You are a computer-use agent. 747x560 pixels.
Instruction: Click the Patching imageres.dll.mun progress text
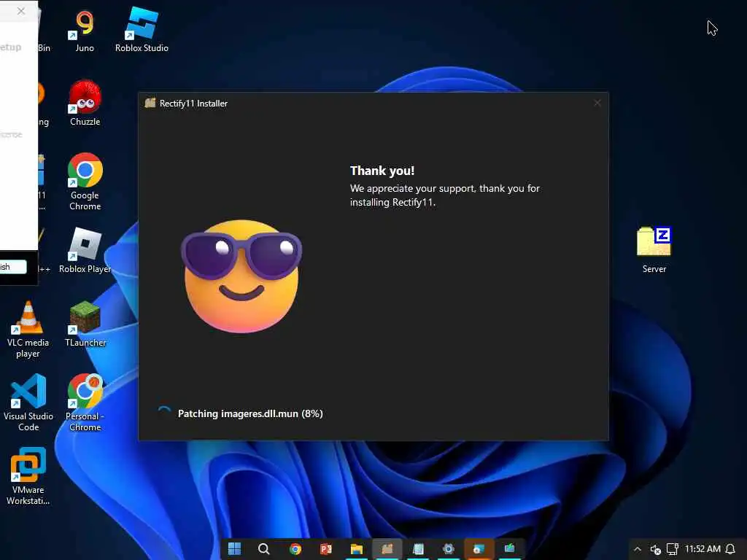click(250, 413)
